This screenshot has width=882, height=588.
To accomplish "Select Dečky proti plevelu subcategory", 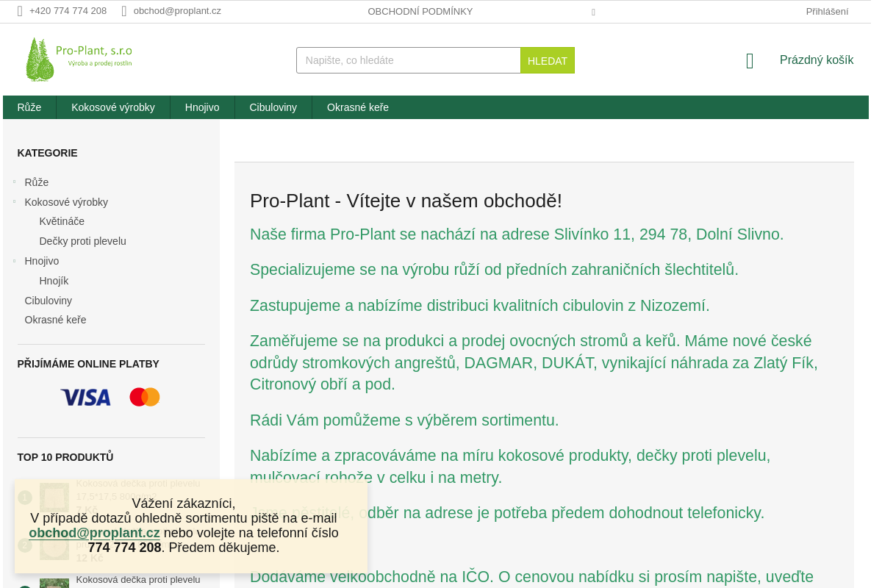I will click(83, 241).
